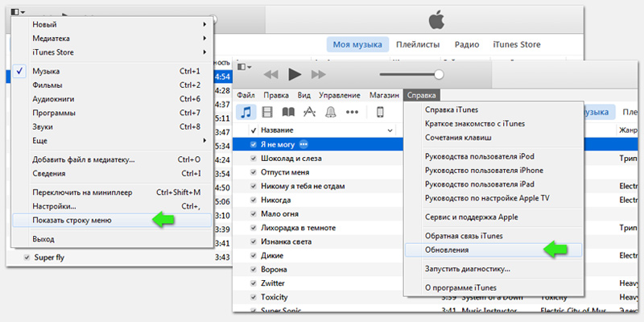Click the Apple logo in back window
644x322 pixels.
click(436, 20)
